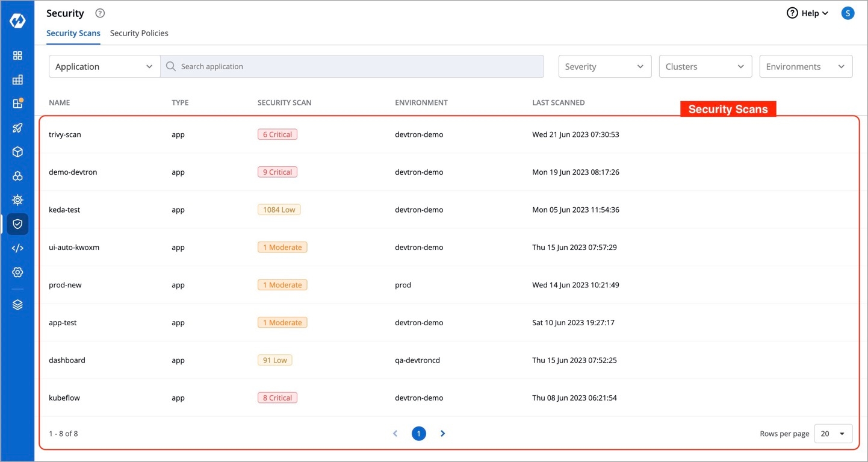Click the help question mark beside Security title
Viewport: 868px width, 462px height.
point(100,13)
